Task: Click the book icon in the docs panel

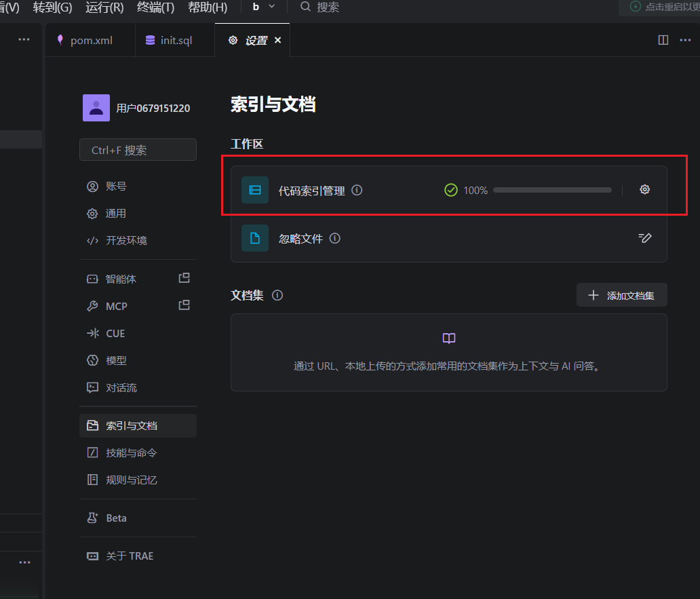Action: tap(448, 339)
